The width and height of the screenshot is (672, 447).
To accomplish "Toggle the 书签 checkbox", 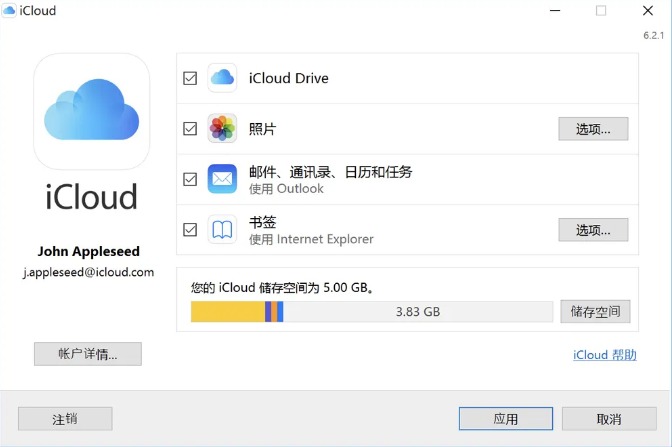I will click(190, 230).
